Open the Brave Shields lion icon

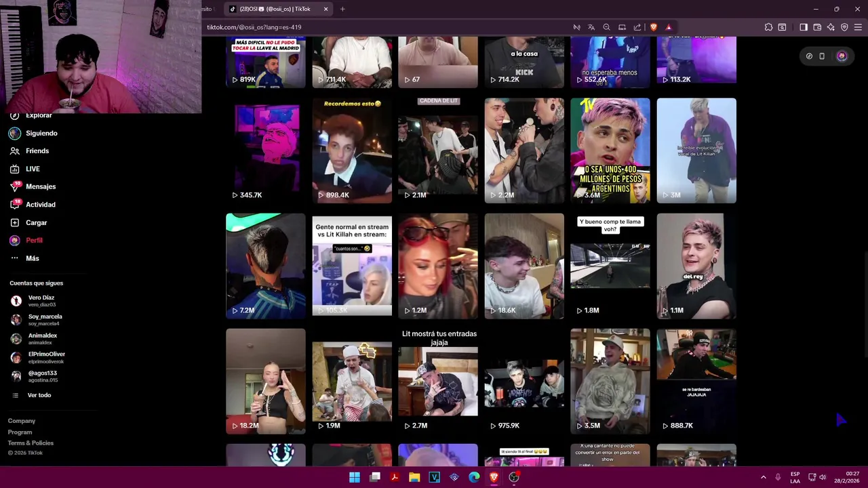(654, 27)
